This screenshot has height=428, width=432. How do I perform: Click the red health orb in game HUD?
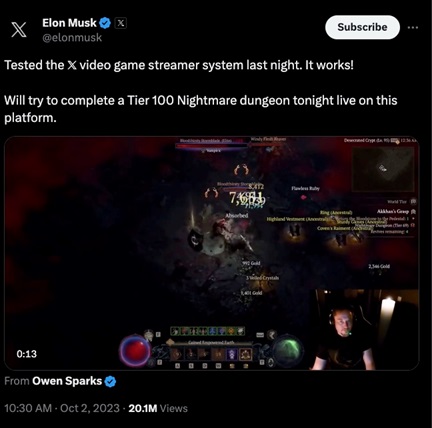(x=135, y=351)
